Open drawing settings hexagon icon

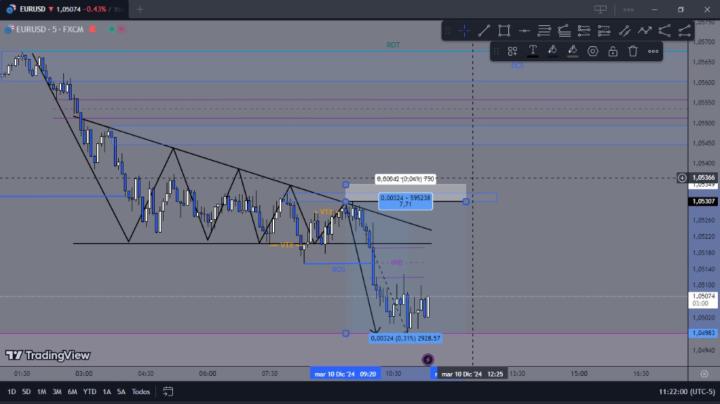point(593,51)
